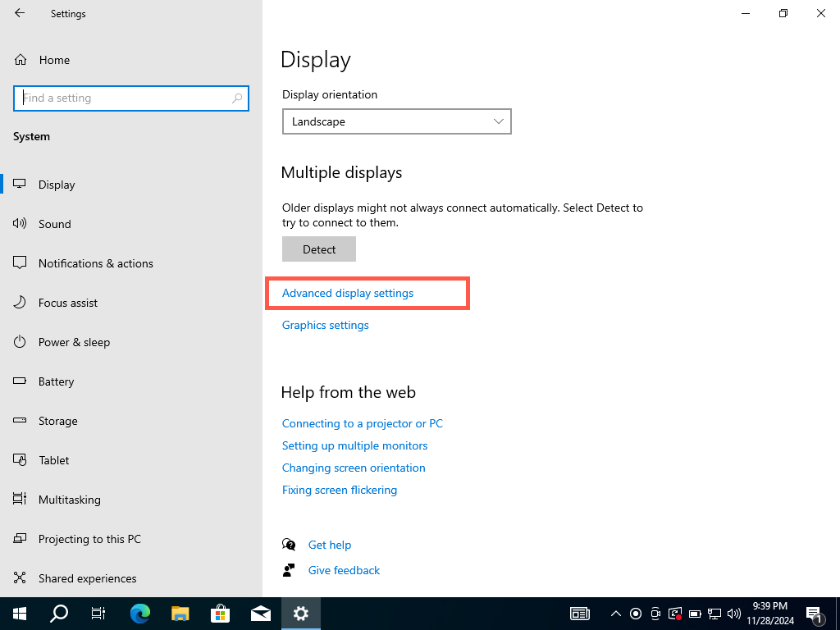Image resolution: width=840 pixels, height=630 pixels.
Task: Open the Mail app on the taskbar
Action: pos(261,614)
